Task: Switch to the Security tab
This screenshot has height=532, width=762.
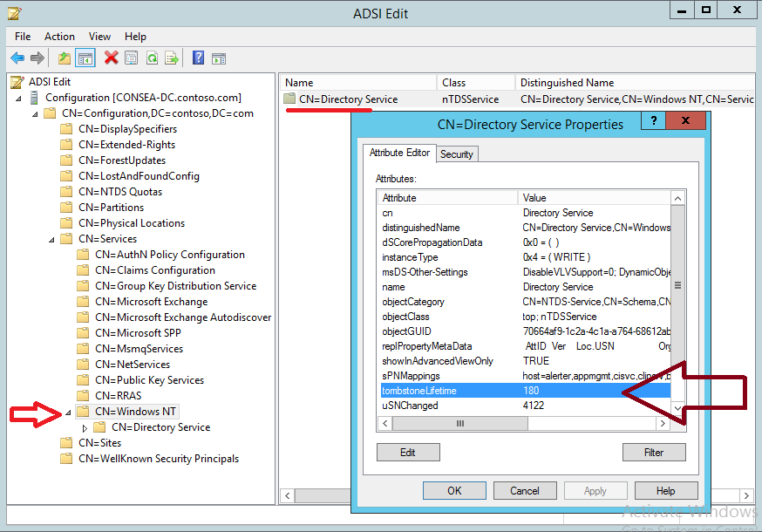Action: [x=456, y=154]
